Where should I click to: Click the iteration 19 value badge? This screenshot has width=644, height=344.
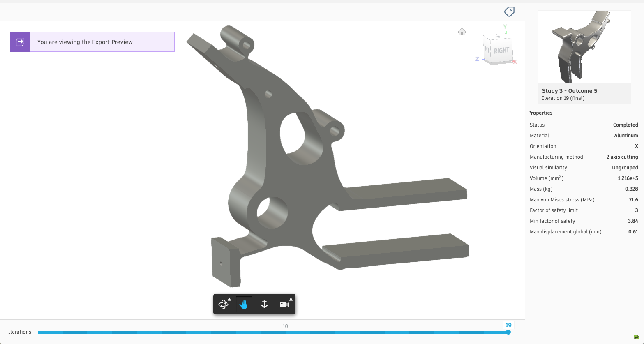(x=508, y=325)
